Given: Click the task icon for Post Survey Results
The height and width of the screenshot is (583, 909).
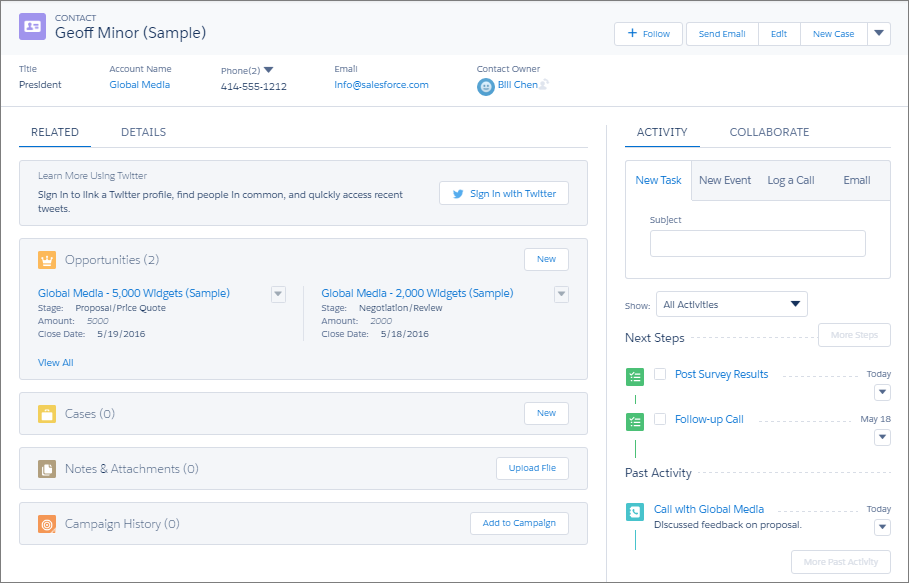Looking at the screenshot, I should click(x=635, y=377).
